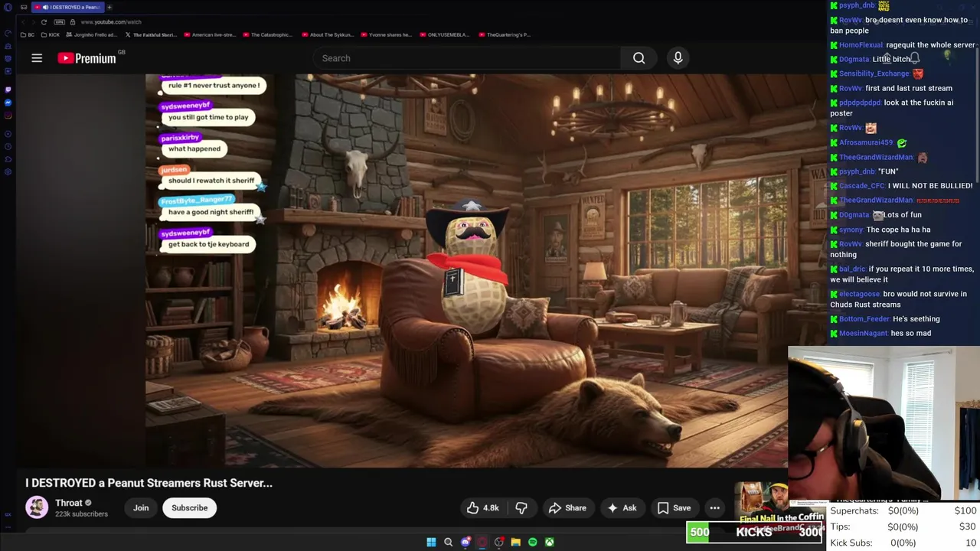The height and width of the screenshot is (551, 980).
Task: Open the BC bookmarks folder
Action: coord(28,34)
